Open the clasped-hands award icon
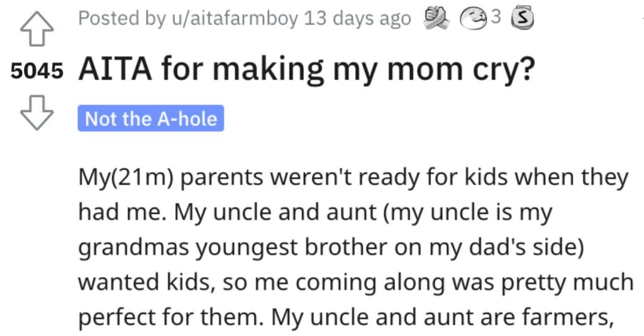Image resolution: width=644 pixels, height=336 pixels. coord(436,18)
